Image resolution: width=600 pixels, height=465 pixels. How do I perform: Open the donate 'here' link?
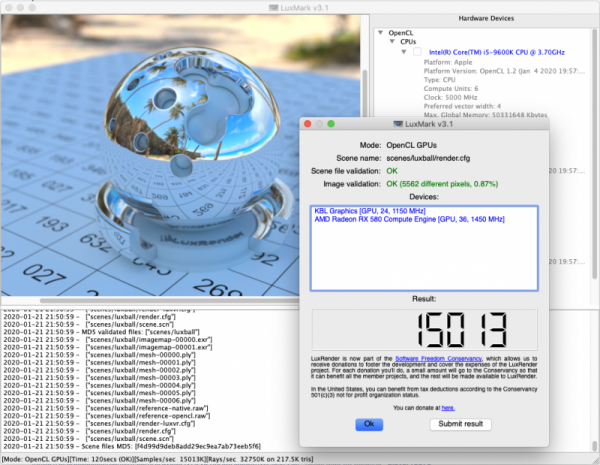(x=448, y=408)
